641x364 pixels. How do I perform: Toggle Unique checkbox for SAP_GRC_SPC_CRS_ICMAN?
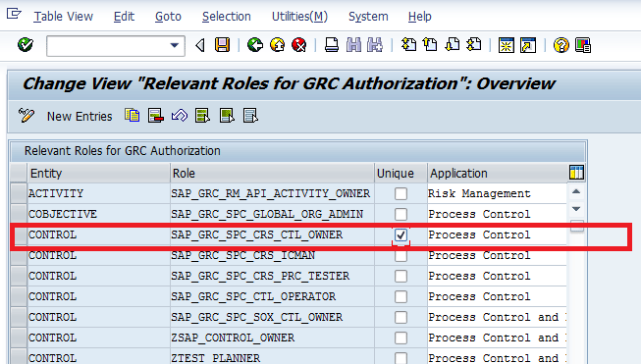pyautogui.click(x=401, y=255)
